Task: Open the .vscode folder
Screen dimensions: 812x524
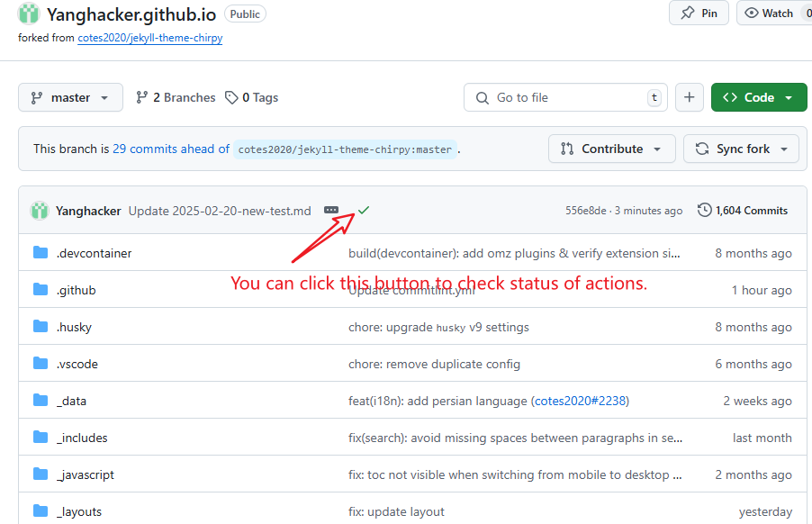Action: click(x=77, y=364)
